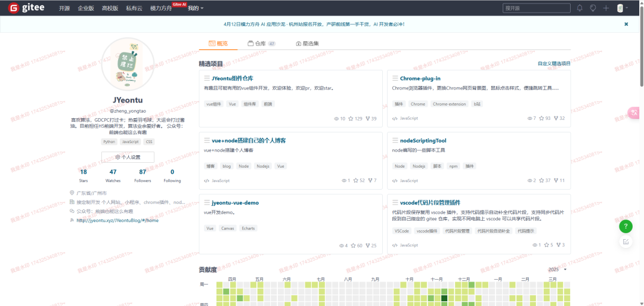Click the lightbulb icon in the top bar
The image size is (644, 306).
tap(593, 8)
